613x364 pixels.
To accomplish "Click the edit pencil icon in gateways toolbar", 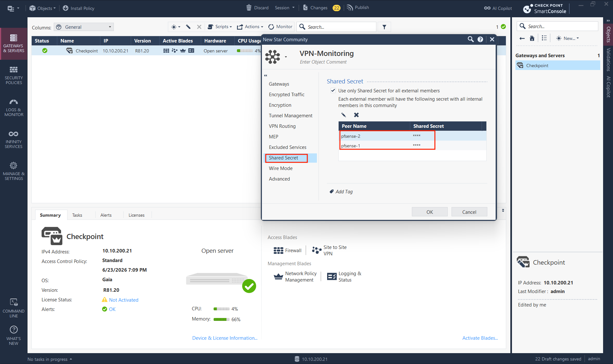I will [188, 27].
